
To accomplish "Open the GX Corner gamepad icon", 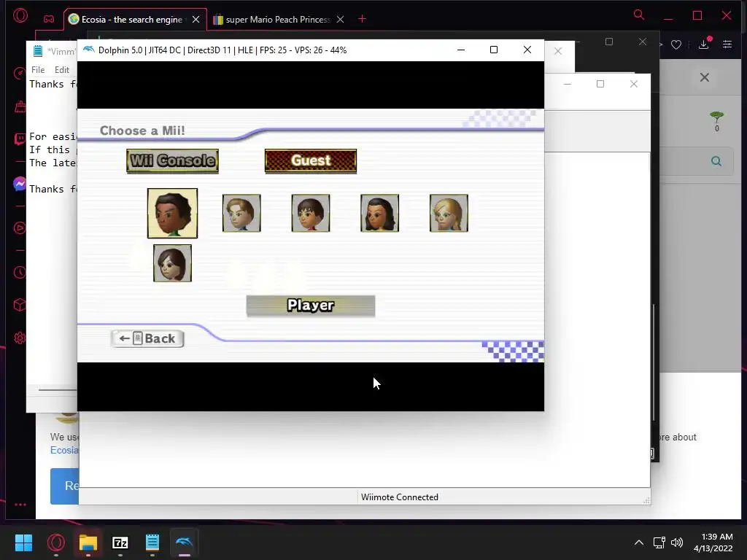I will [x=49, y=19].
